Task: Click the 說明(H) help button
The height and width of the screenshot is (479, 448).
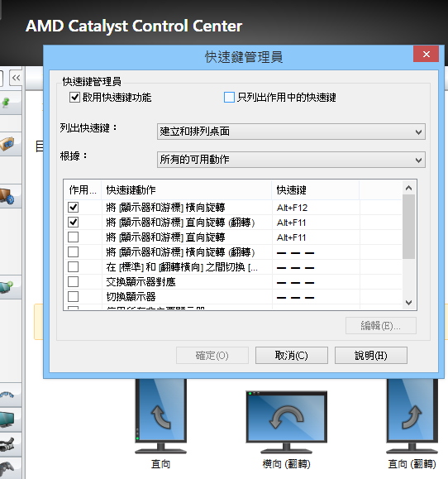Action: coord(371,355)
